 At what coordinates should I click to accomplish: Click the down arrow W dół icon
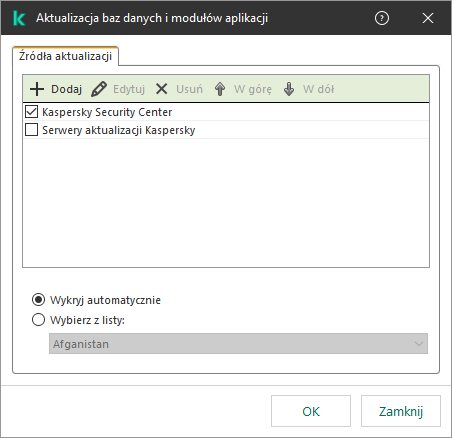289,89
